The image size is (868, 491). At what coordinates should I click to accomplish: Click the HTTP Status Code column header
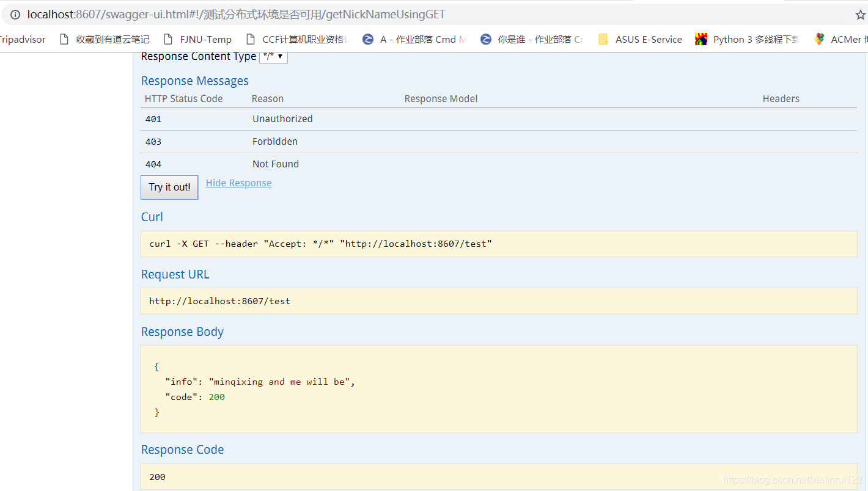(x=183, y=99)
